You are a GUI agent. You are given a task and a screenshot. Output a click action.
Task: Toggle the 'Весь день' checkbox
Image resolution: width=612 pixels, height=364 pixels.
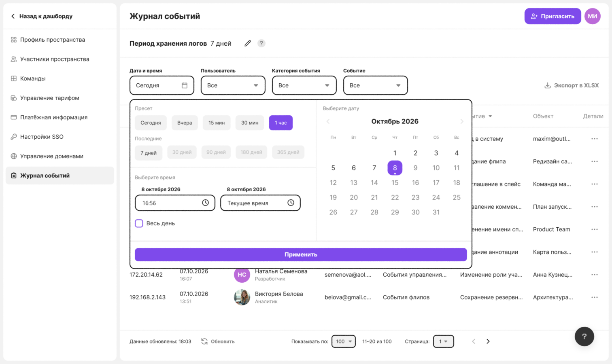point(139,223)
